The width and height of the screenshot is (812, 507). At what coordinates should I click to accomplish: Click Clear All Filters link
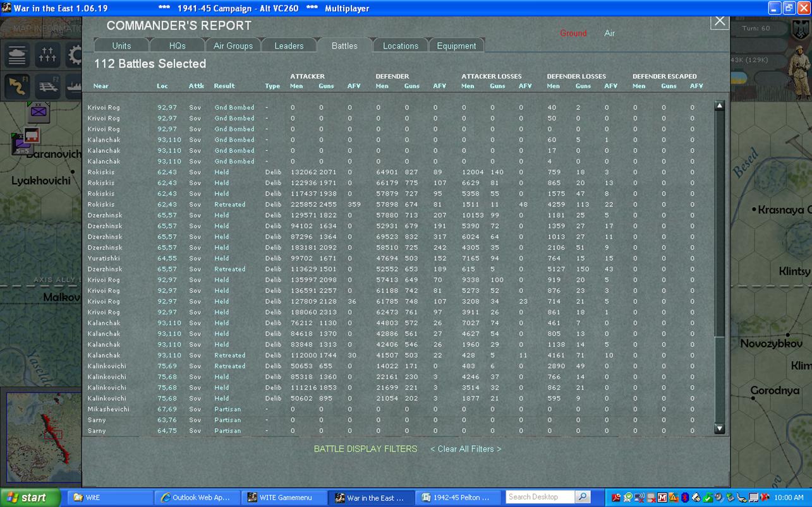(466, 449)
